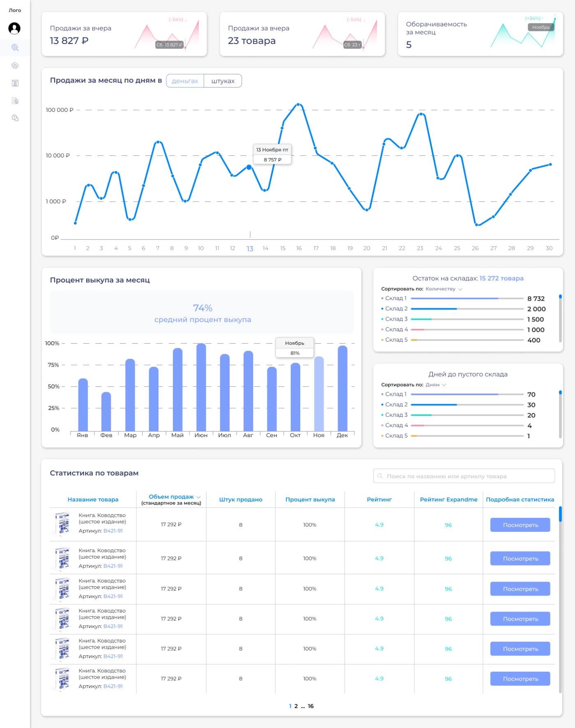Click the 100 000 ₽ axis label

pos(60,110)
